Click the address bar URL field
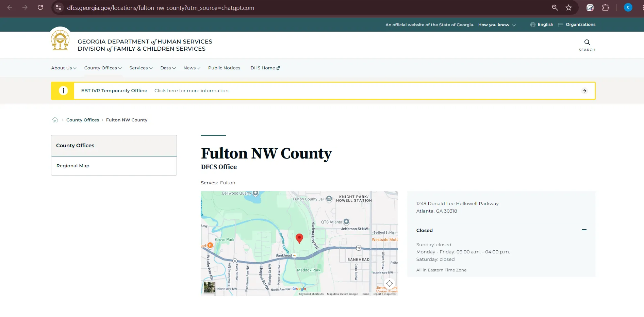644x317 pixels. tap(306, 7)
